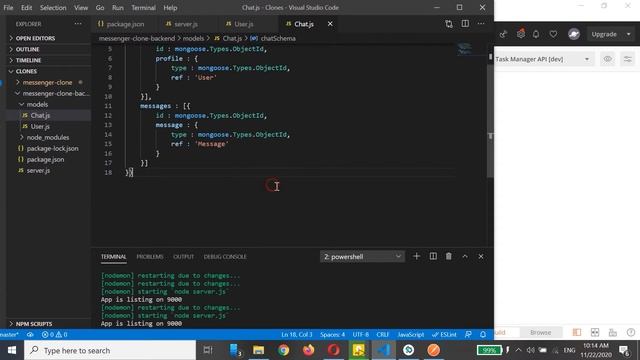Change end-of-line sequence CRLF

(382, 335)
